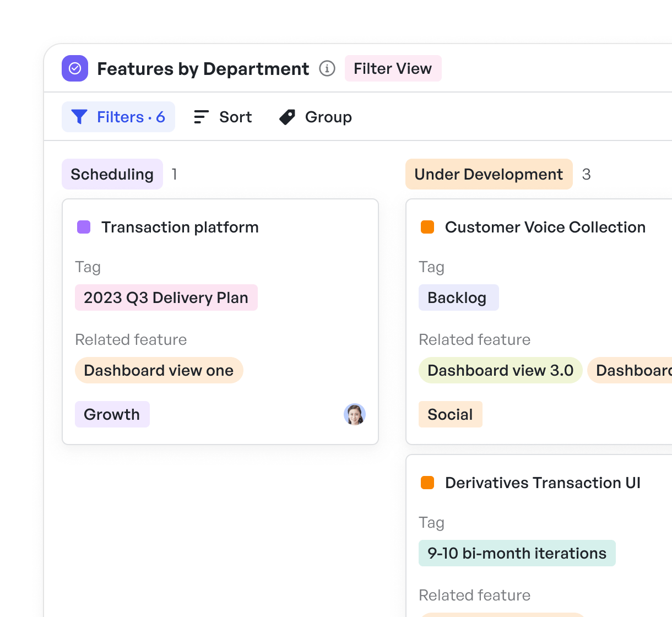Click the funnel filter icon
The image size is (672, 617).
pos(79,117)
